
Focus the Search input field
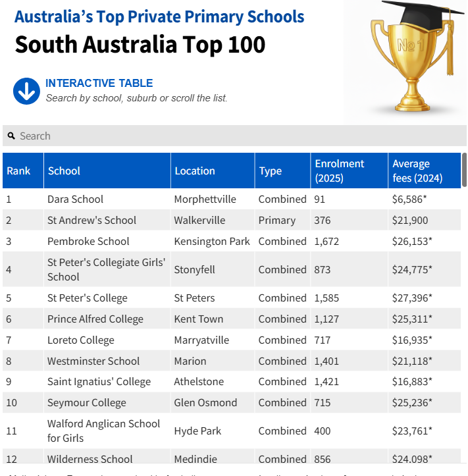coord(234,136)
